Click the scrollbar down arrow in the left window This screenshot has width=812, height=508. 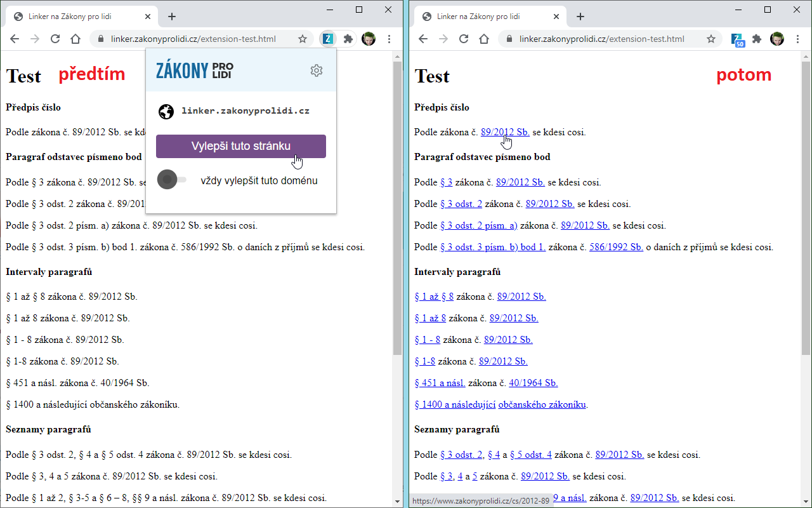point(397,502)
